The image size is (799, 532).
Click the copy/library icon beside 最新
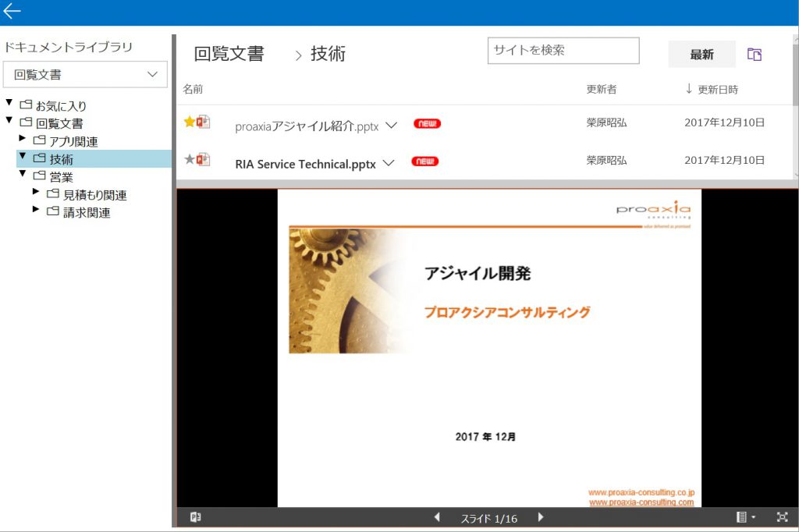click(755, 54)
